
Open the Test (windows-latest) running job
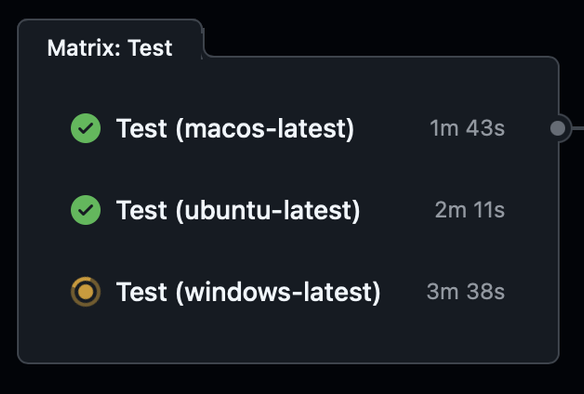(248, 292)
